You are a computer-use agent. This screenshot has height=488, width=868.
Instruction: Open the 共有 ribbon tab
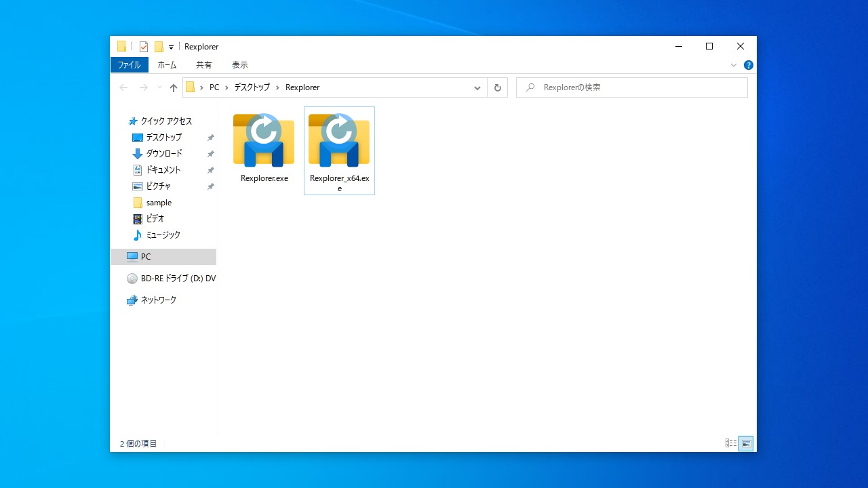[204, 65]
